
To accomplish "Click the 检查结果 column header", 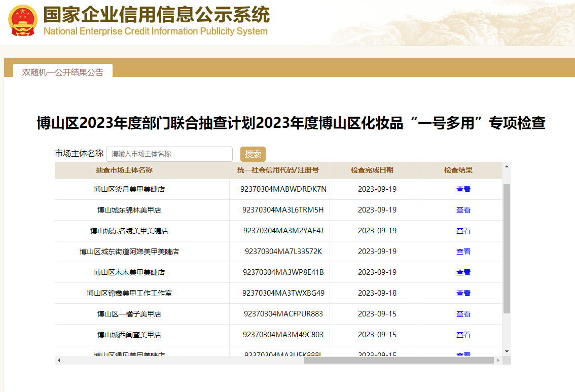I will 458,170.
